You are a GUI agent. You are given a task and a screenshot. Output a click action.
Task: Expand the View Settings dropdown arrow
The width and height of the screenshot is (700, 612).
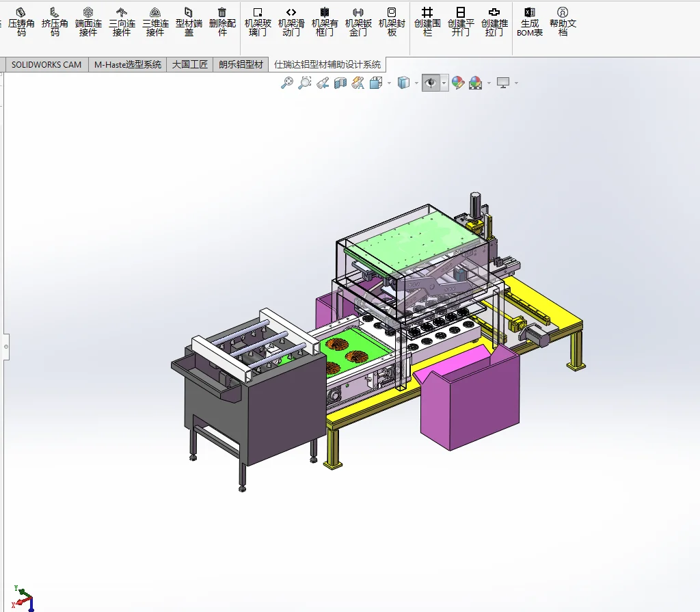[x=517, y=83]
